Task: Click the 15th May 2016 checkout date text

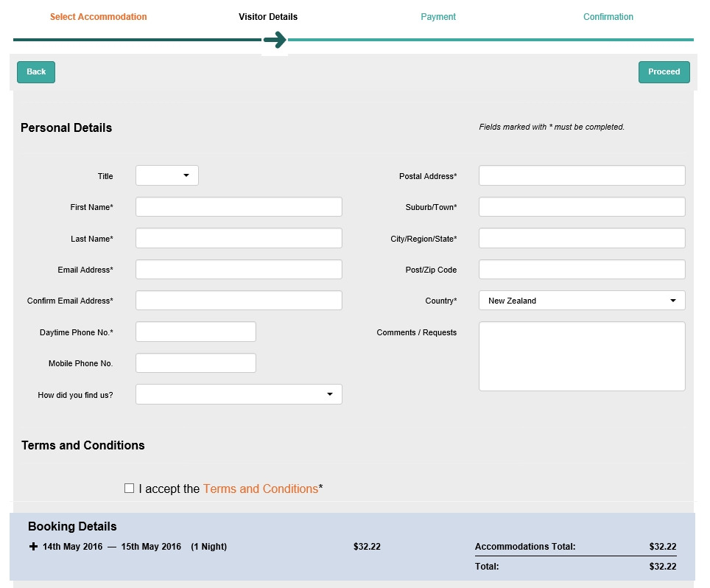Action: click(151, 546)
